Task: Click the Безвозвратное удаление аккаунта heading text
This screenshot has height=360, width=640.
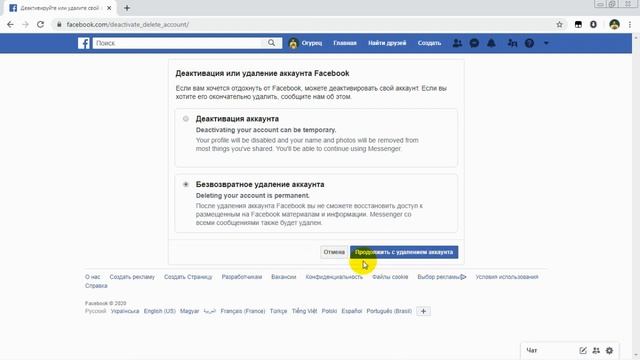Action: pos(260,184)
